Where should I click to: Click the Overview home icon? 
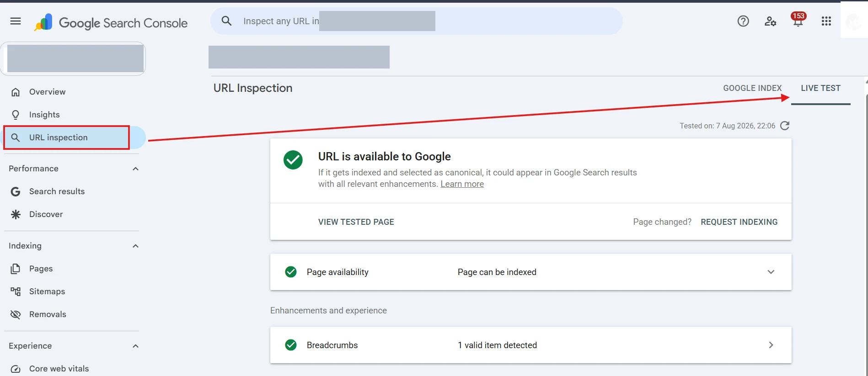point(16,92)
